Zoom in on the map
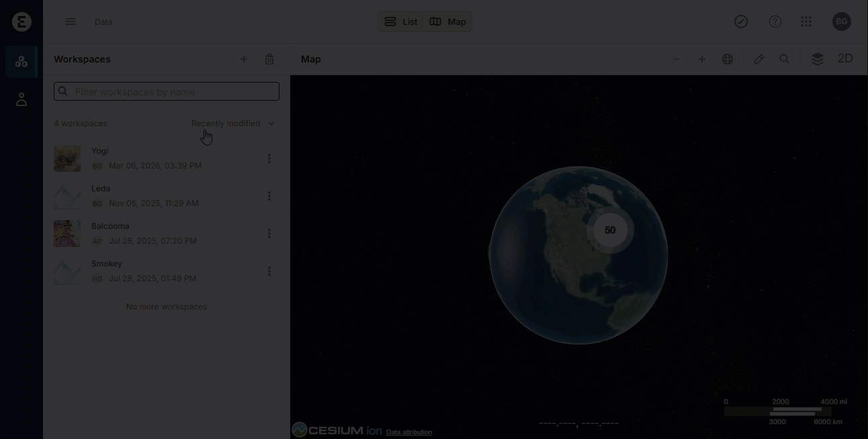This screenshot has height=439, width=868. (702, 59)
